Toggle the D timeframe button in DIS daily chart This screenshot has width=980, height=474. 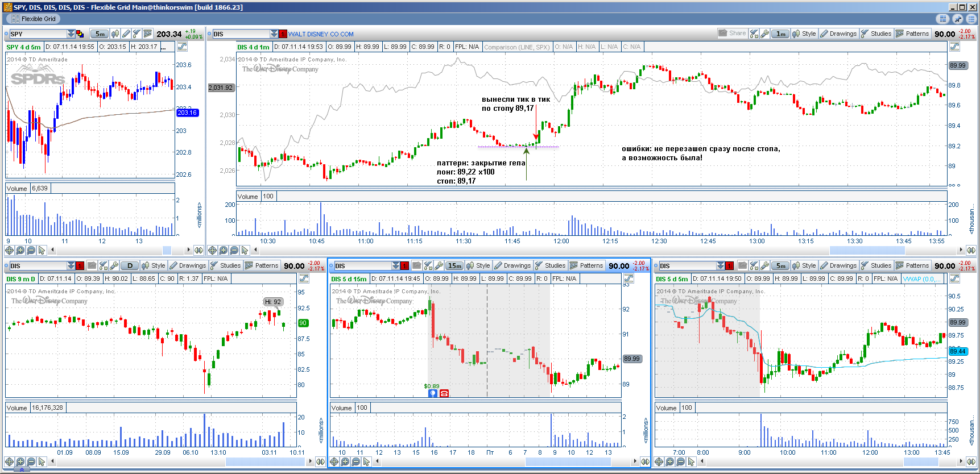pyautogui.click(x=130, y=265)
